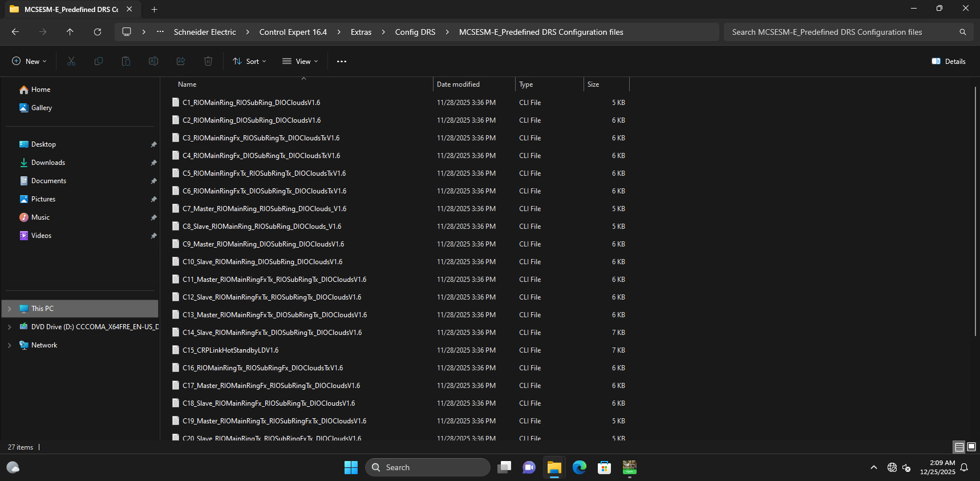Toggle the Details pane
980x481 pixels.
point(949,61)
